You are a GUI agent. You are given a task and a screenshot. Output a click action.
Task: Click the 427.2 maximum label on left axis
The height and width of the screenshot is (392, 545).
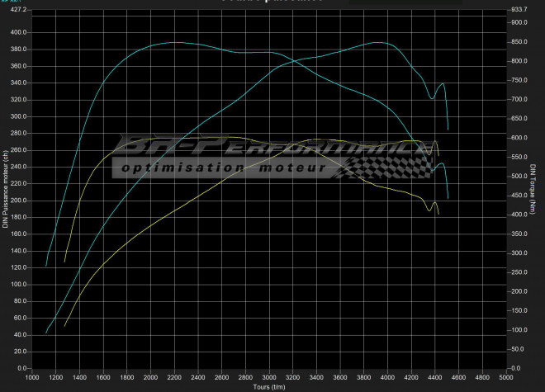click(17, 10)
